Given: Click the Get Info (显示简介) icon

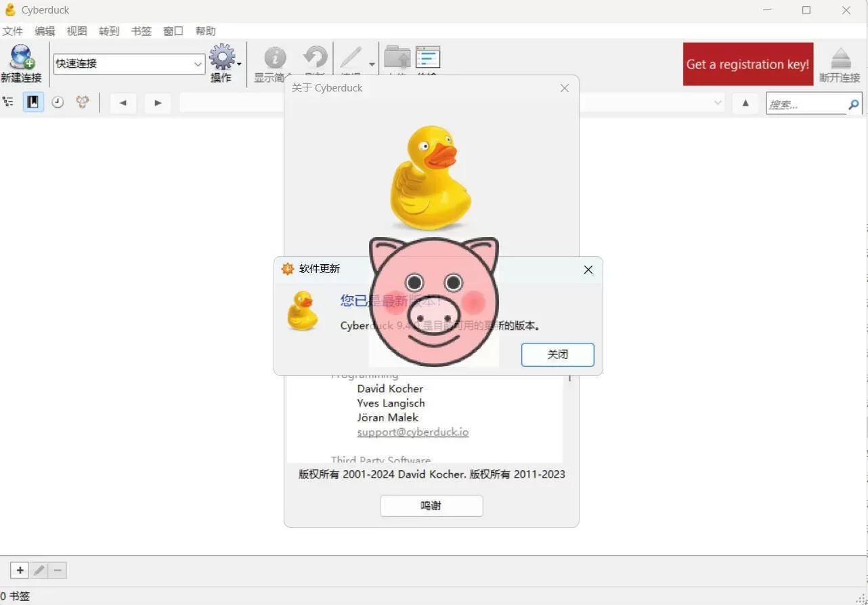Looking at the screenshot, I should 274,58.
